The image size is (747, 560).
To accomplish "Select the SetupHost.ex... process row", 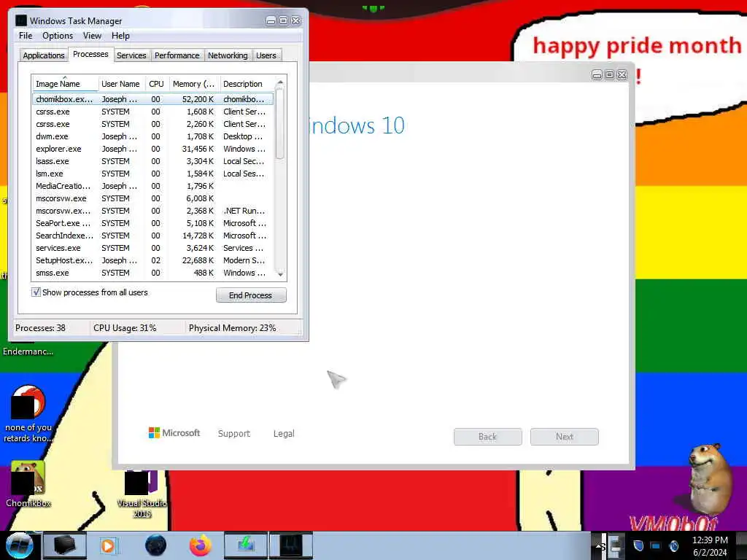I will [x=153, y=260].
